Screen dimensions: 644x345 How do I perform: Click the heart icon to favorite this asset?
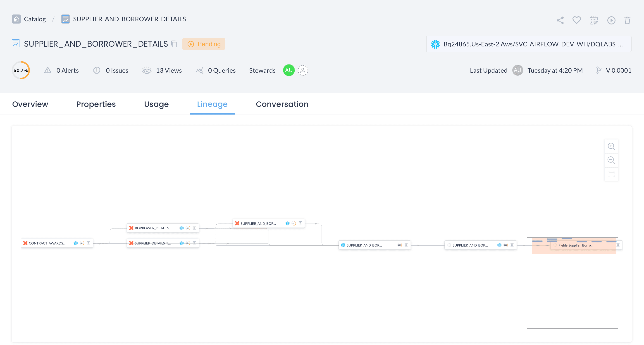[577, 20]
